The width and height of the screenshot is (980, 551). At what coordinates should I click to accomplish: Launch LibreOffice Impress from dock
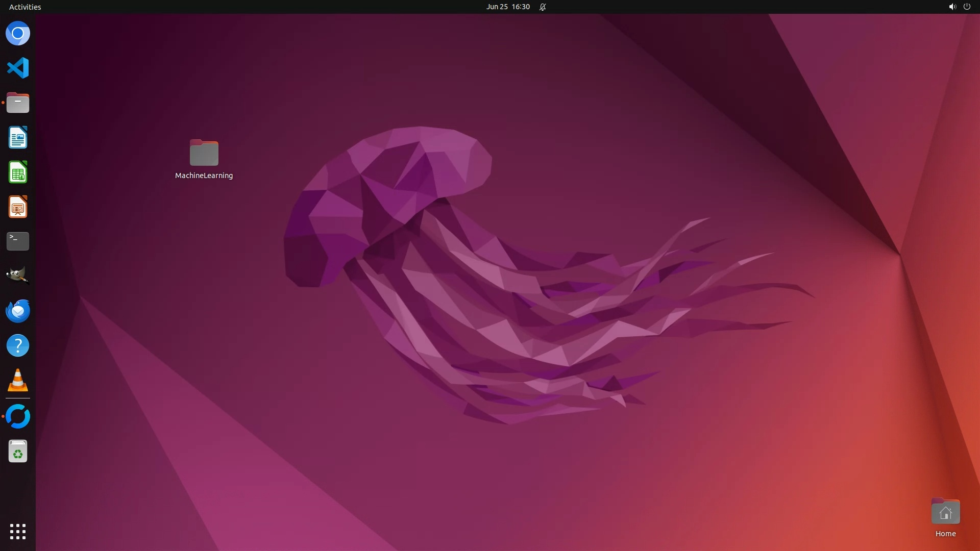18,207
